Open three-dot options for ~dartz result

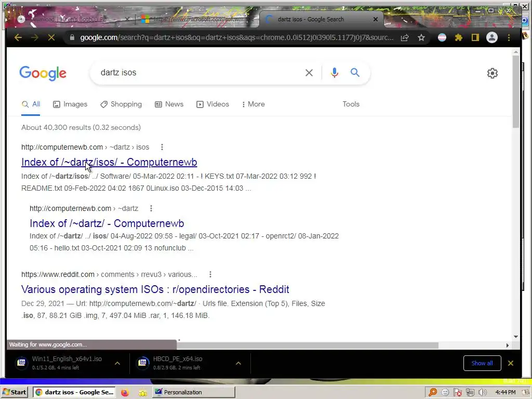[x=151, y=208]
